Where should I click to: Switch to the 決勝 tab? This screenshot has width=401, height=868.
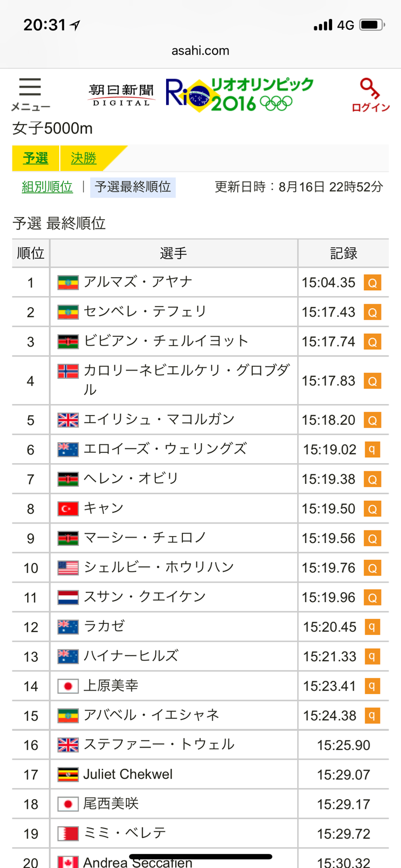click(84, 158)
